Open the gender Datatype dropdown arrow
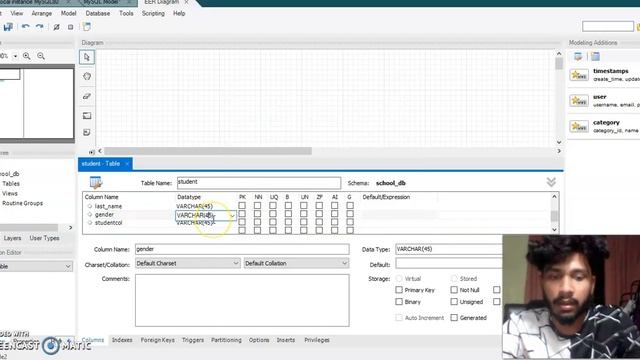 pos(232,216)
